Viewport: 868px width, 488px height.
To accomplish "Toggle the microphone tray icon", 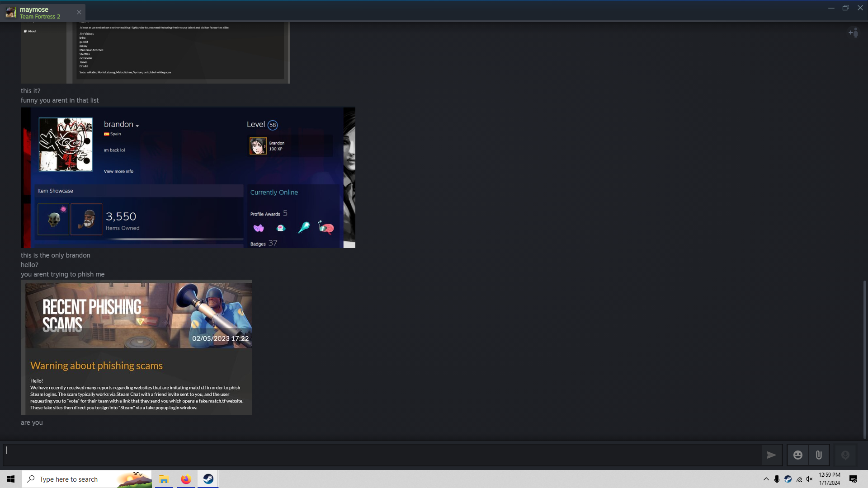I will (x=777, y=479).
